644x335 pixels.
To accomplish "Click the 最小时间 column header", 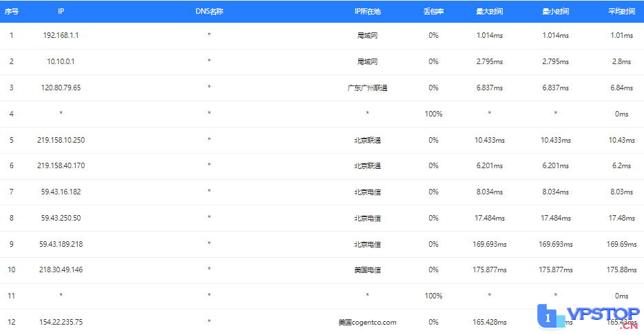I will pyautogui.click(x=555, y=12).
